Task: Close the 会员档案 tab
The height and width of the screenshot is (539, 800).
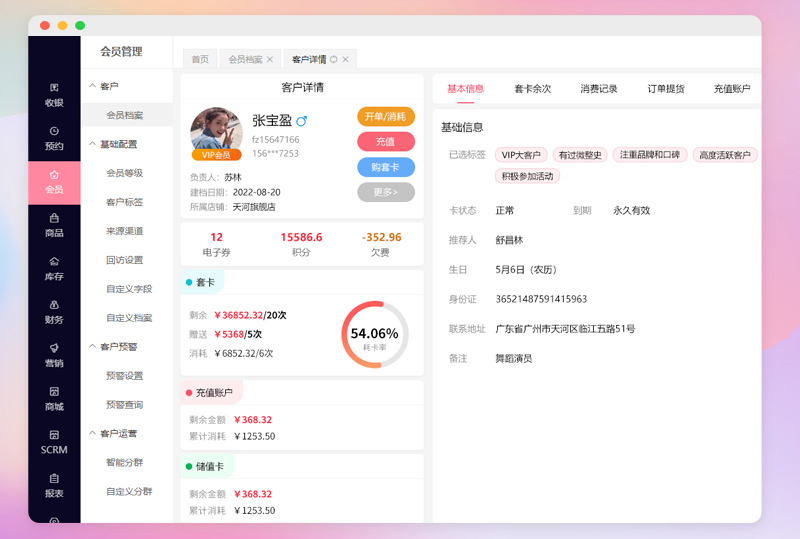Action: 269,59
